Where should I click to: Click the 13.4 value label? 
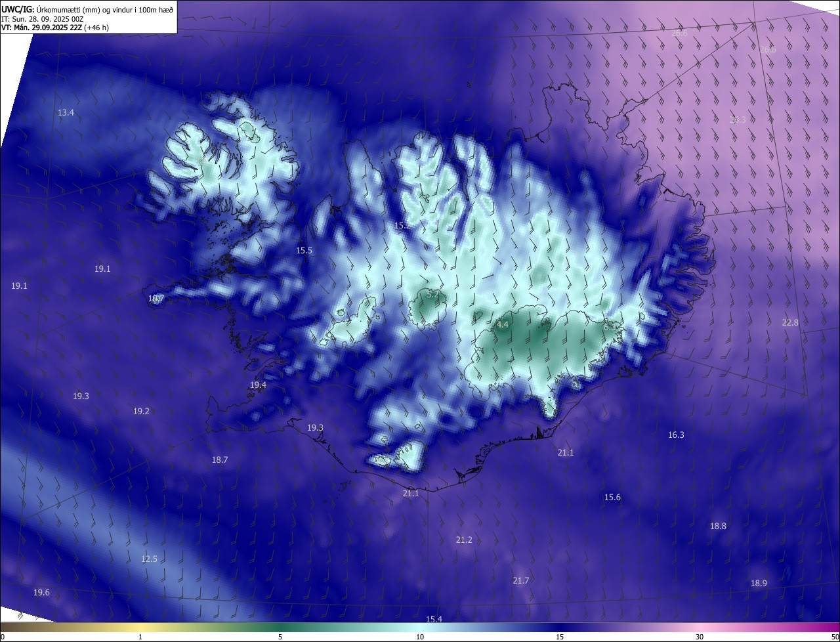66,113
